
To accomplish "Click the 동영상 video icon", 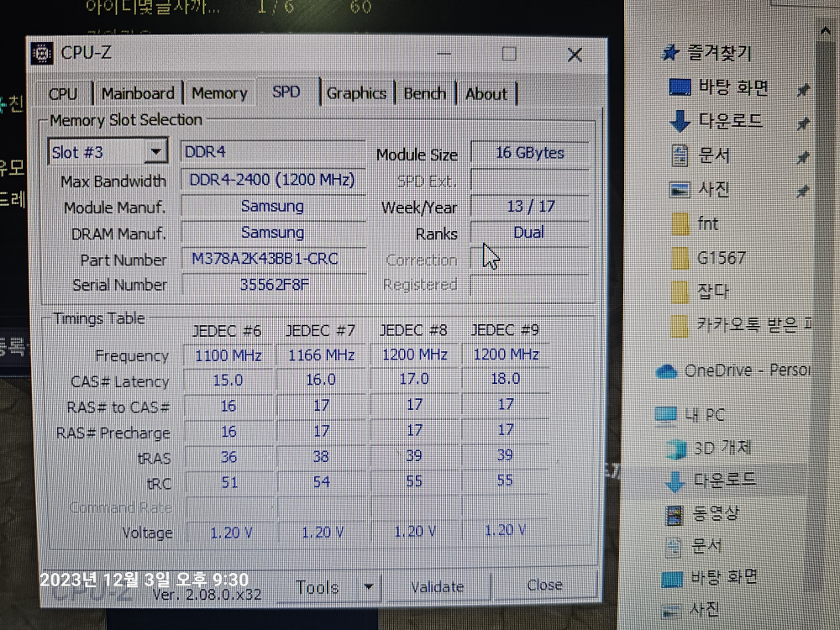I will tap(675, 515).
